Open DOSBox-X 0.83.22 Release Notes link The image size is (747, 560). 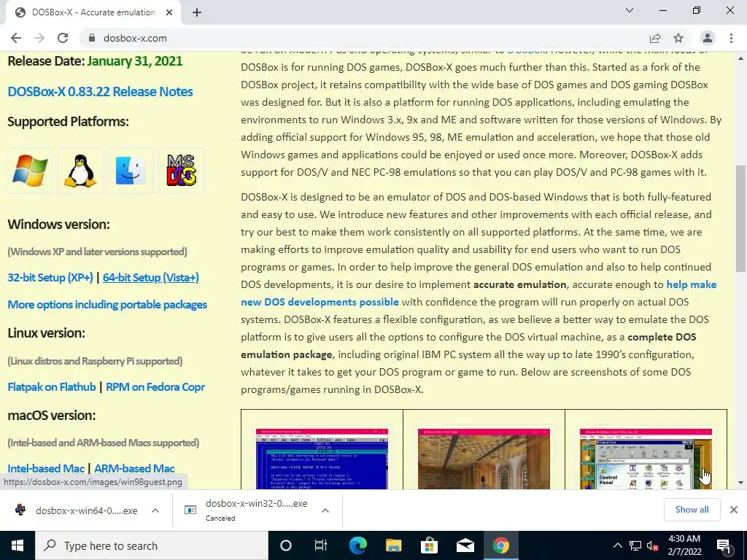click(x=100, y=91)
